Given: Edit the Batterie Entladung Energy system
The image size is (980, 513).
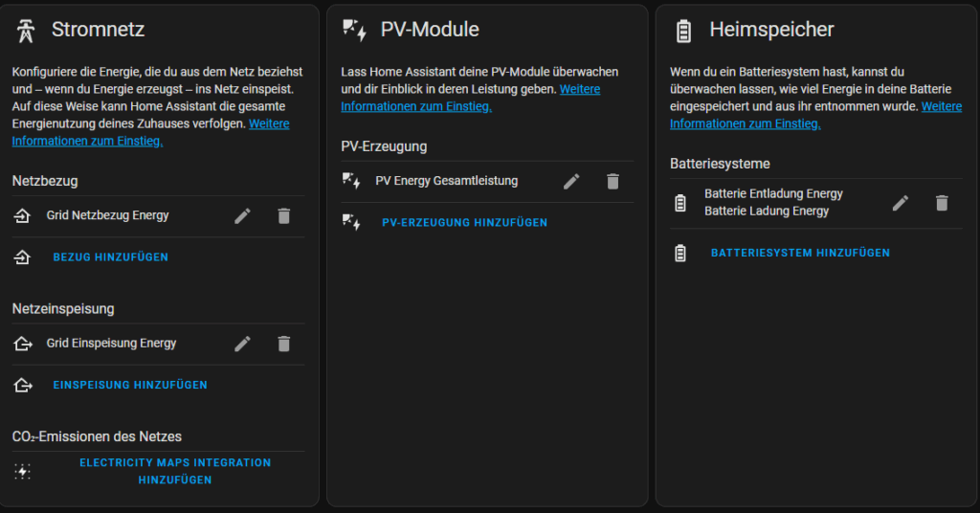Looking at the screenshot, I should coord(900,203).
